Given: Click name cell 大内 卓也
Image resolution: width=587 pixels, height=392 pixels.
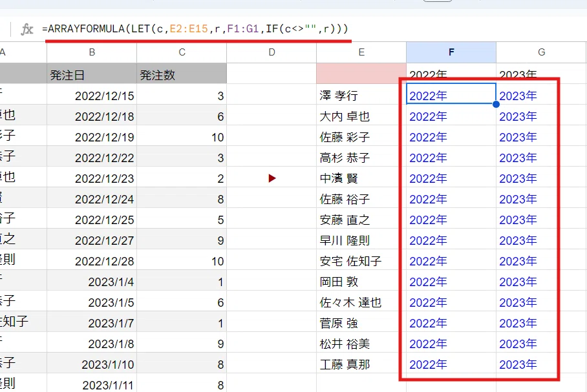Looking at the screenshot, I should [361, 115].
